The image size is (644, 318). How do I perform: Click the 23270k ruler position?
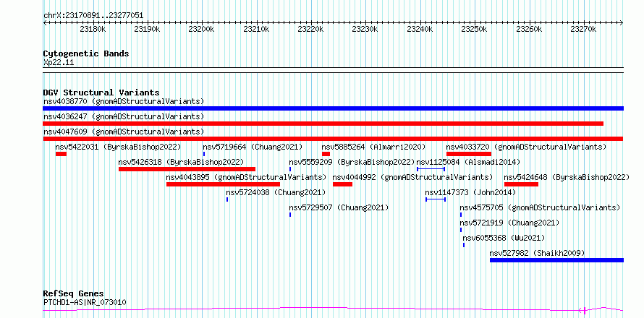pyautogui.click(x=584, y=30)
